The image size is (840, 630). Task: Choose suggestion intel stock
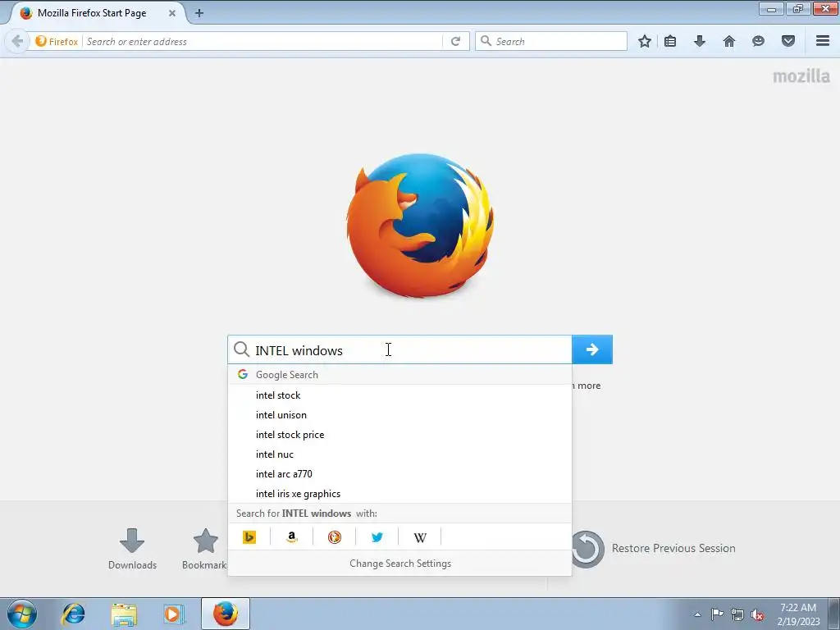pos(399,395)
